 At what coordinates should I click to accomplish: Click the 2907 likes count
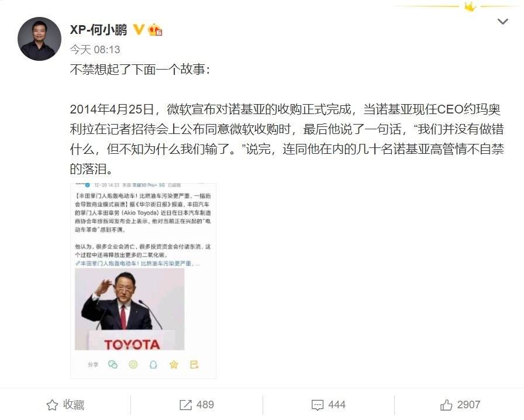point(468,405)
